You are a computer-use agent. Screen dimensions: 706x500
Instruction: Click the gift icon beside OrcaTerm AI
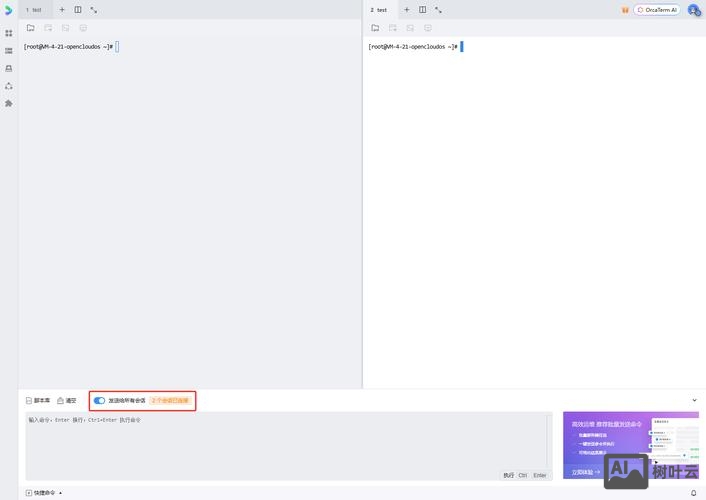(625, 10)
